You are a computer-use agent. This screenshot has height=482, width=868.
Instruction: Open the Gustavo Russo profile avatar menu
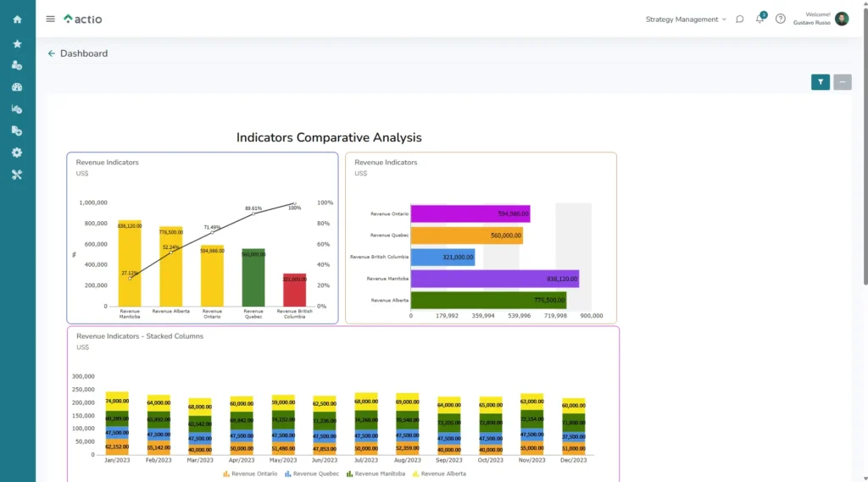pos(842,19)
